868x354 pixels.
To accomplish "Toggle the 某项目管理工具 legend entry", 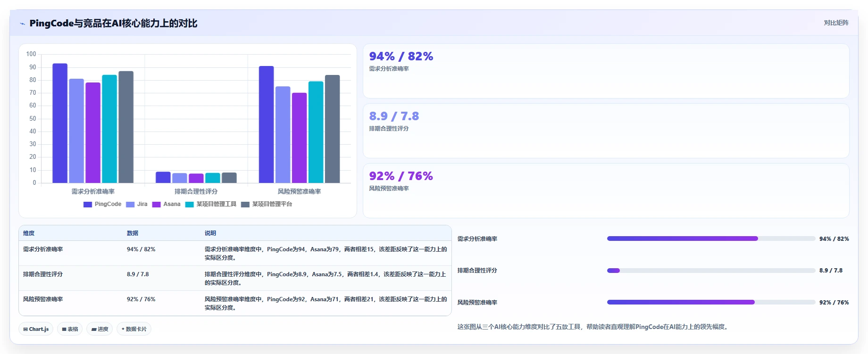I will (x=211, y=204).
